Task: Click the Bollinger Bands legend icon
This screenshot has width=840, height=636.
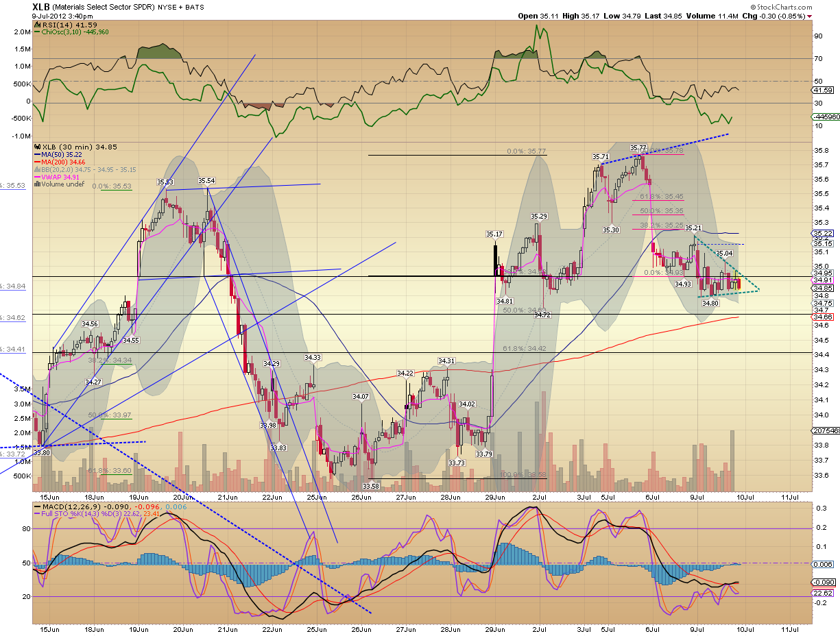Action: coord(36,169)
